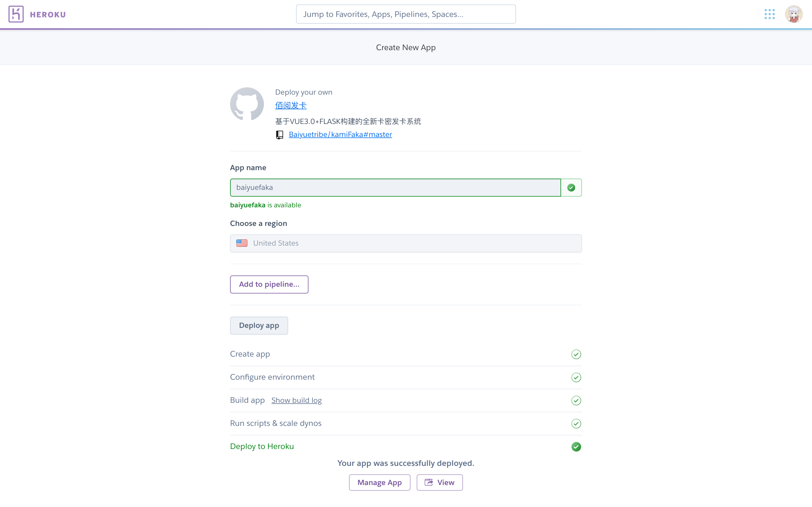Screen dimensions: 812x507
Task: Click the Deploy app button
Action: [259, 326]
